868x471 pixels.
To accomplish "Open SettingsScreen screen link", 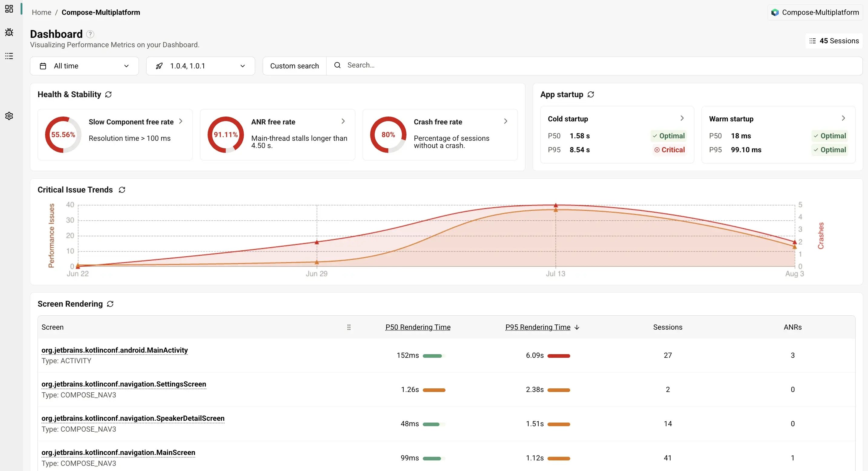I will coord(124,384).
